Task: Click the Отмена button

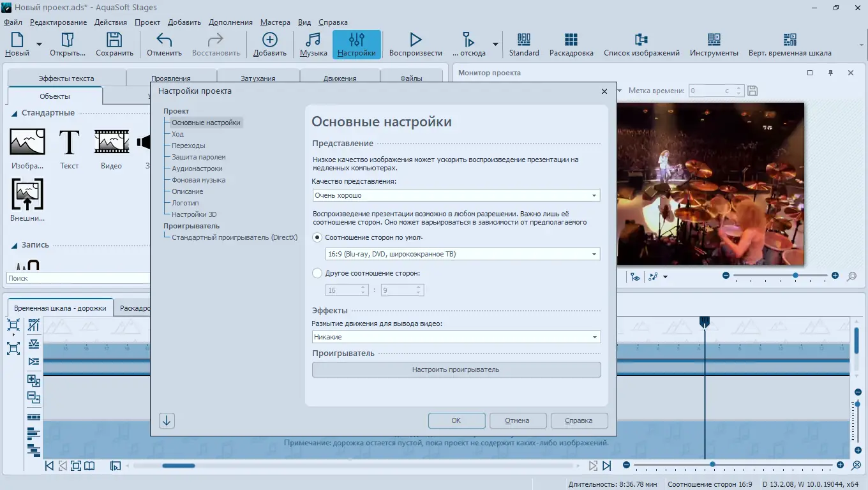Action: point(517,420)
